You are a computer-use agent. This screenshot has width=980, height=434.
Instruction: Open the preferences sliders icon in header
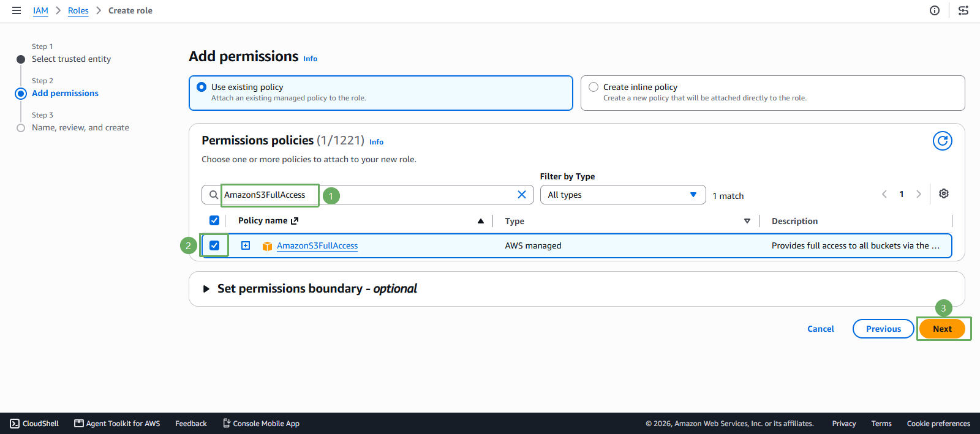coord(963,10)
